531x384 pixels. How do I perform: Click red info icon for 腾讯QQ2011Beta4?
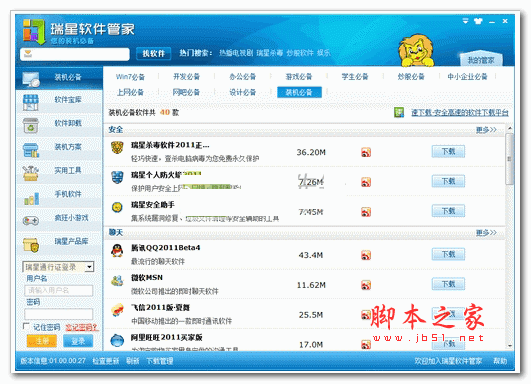pos(366,255)
